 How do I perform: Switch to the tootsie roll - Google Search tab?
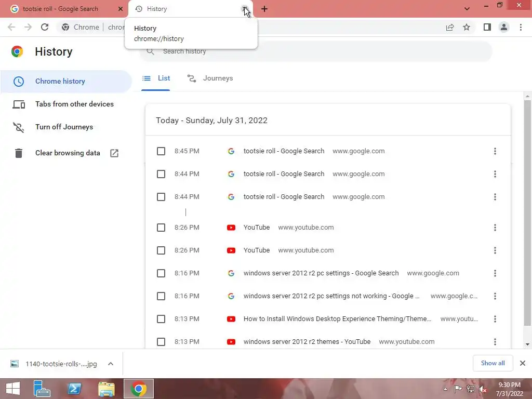[60, 9]
